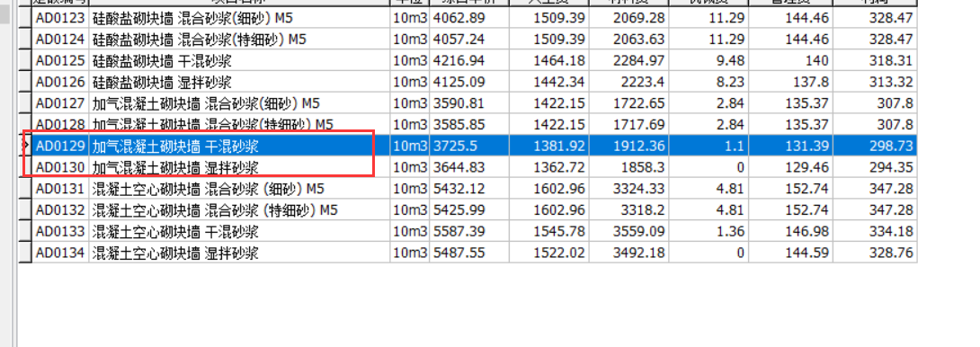The width and height of the screenshot is (980, 347).
Task: Select the quota code cell AD0125
Action: (x=60, y=60)
